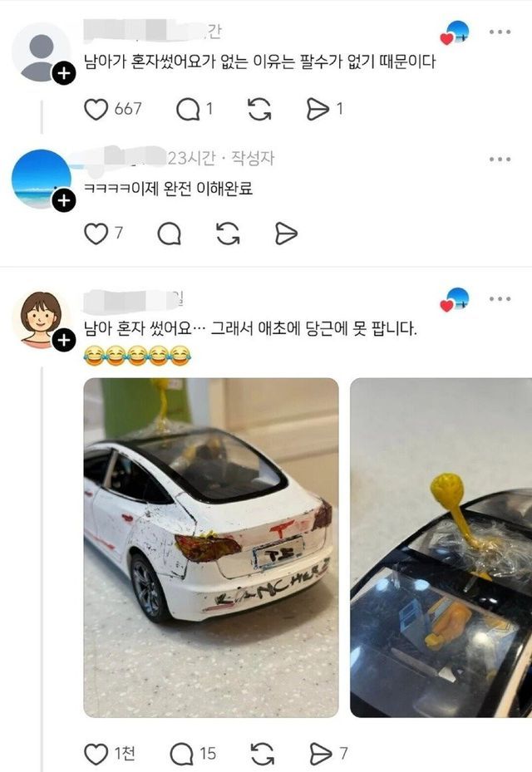Repost the first post about 팔수

259,110
